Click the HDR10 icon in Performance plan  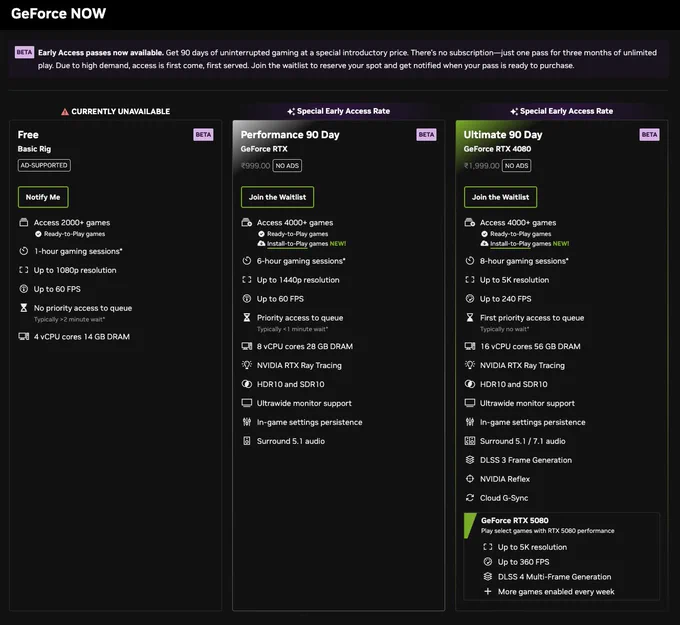247,384
